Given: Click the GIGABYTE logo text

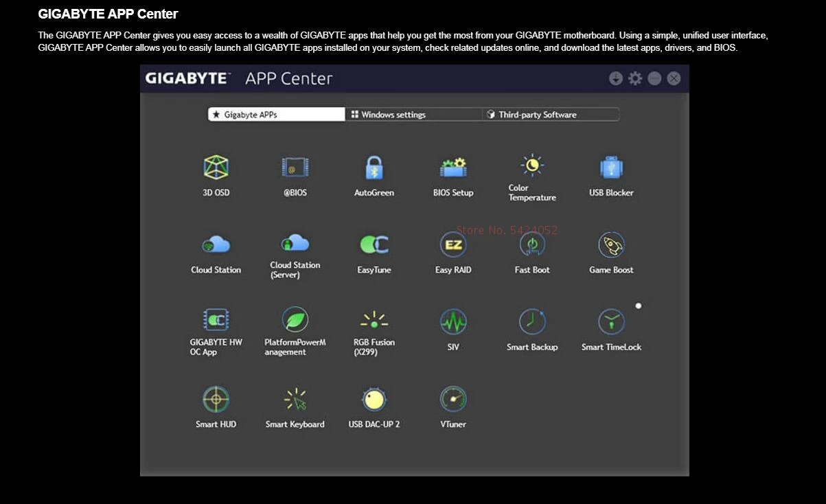Looking at the screenshot, I should (187, 78).
